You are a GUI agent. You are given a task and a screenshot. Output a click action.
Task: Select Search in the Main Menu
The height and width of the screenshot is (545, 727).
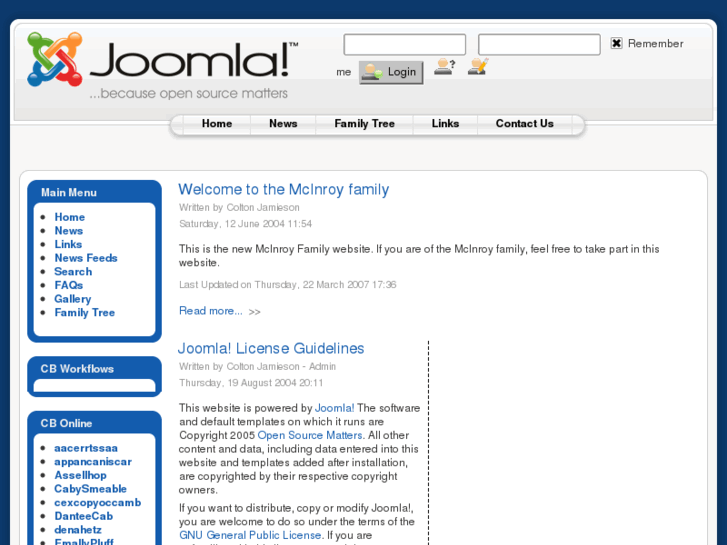pos(73,271)
